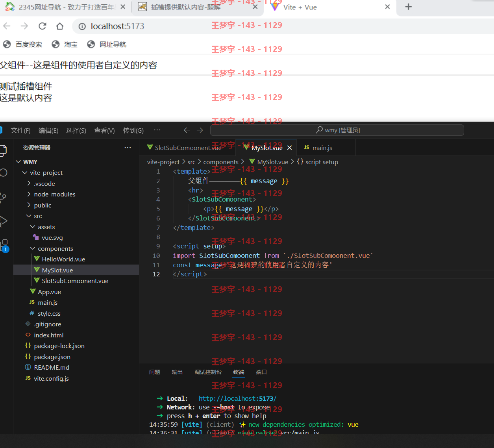Open the 文件(F) menu in VS Code
The height and width of the screenshot is (448, 494).
click(x=20, y=130)
